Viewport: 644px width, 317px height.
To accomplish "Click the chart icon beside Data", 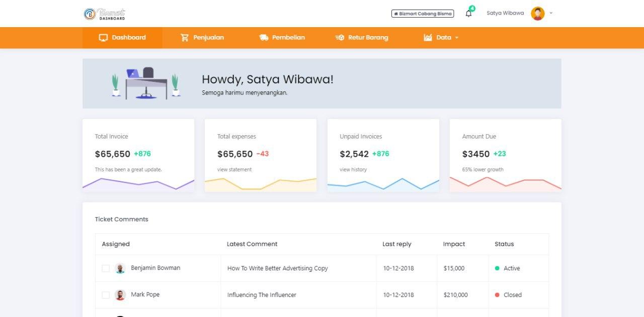I will 428,38.
